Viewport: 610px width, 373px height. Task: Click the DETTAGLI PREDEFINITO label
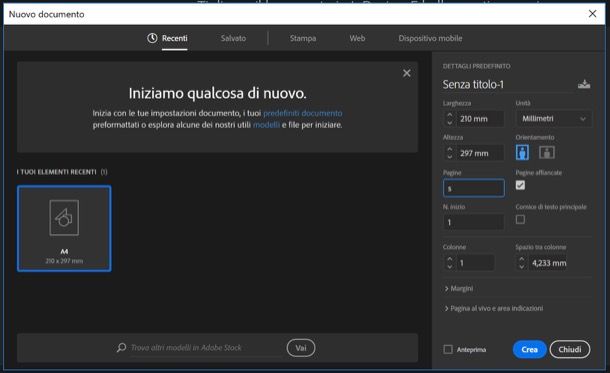[x=477, y=66]
